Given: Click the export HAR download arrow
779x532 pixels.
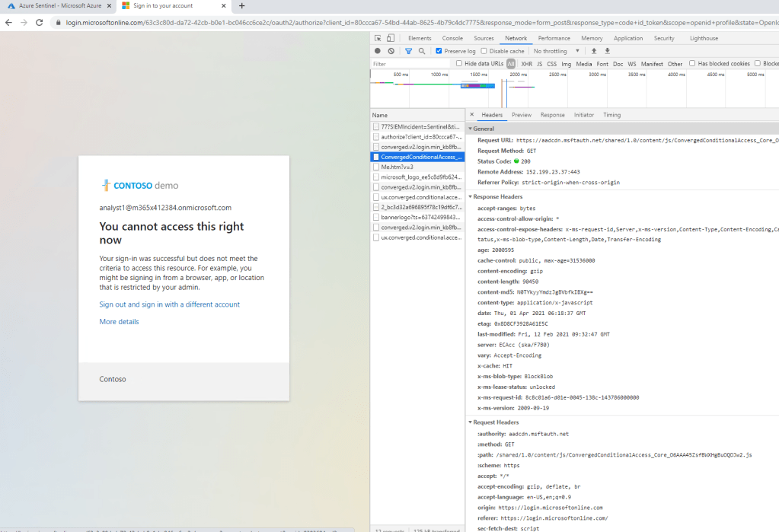Looking at the screenshot, I should coord(607,51).
